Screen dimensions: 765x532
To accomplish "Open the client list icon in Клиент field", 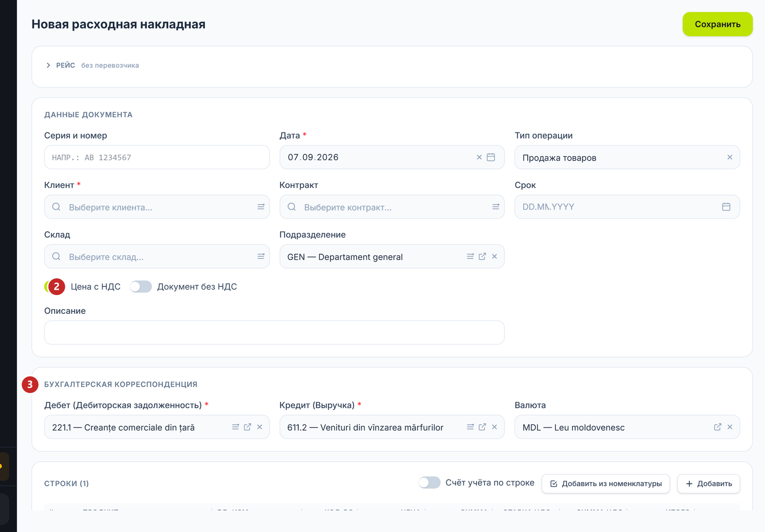I will (261, 207).
